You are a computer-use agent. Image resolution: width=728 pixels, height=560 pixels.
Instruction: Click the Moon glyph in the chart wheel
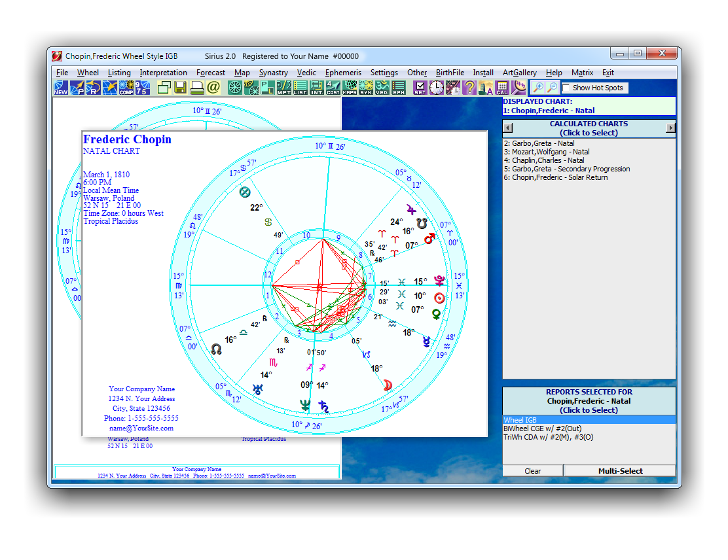click(x=387, y=385)
